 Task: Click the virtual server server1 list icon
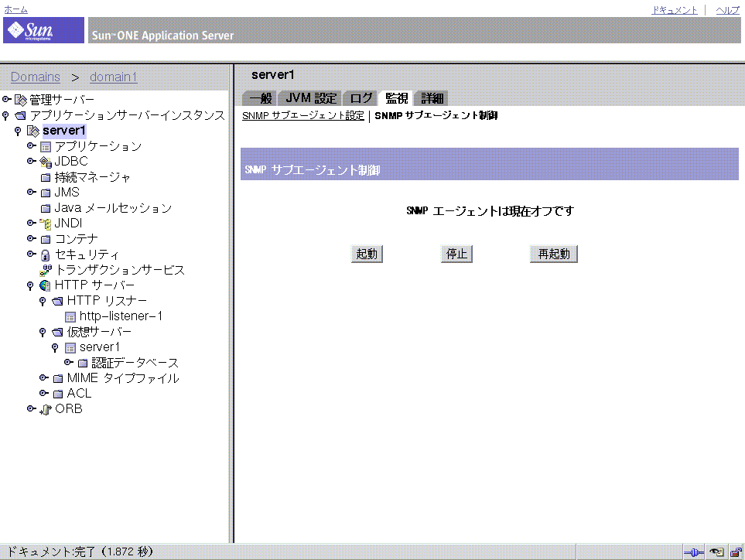point(70,348)
